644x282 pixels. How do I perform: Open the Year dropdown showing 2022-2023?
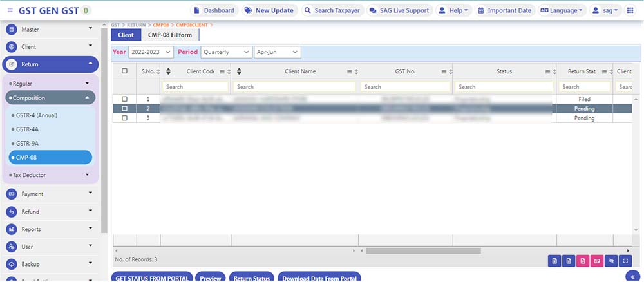[x=151, y=52]
